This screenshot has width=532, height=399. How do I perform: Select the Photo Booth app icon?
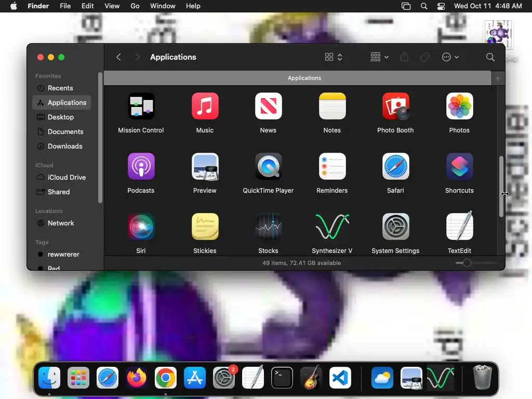click(395, 106)
